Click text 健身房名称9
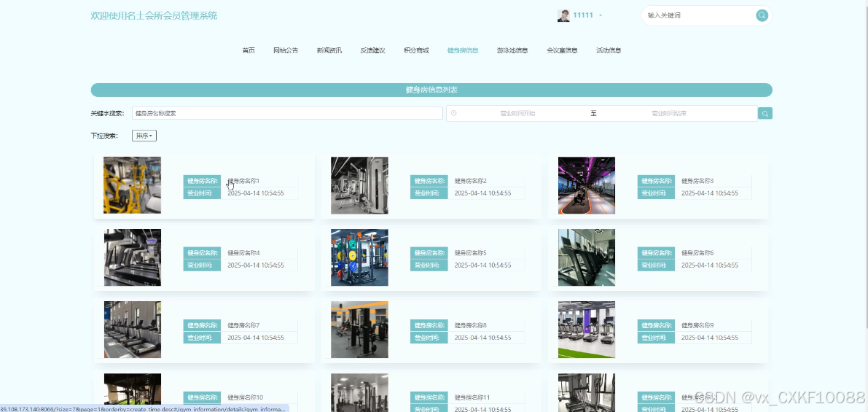The width and height of the screenshot is (868, 412). [697, 325]
